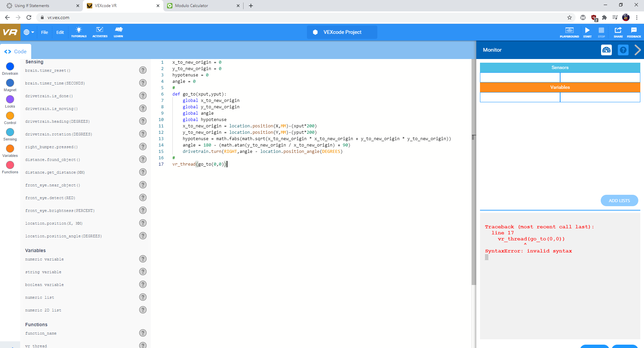Open the Control command category
The width and height of the screenshot is (644, 348).
10,116
